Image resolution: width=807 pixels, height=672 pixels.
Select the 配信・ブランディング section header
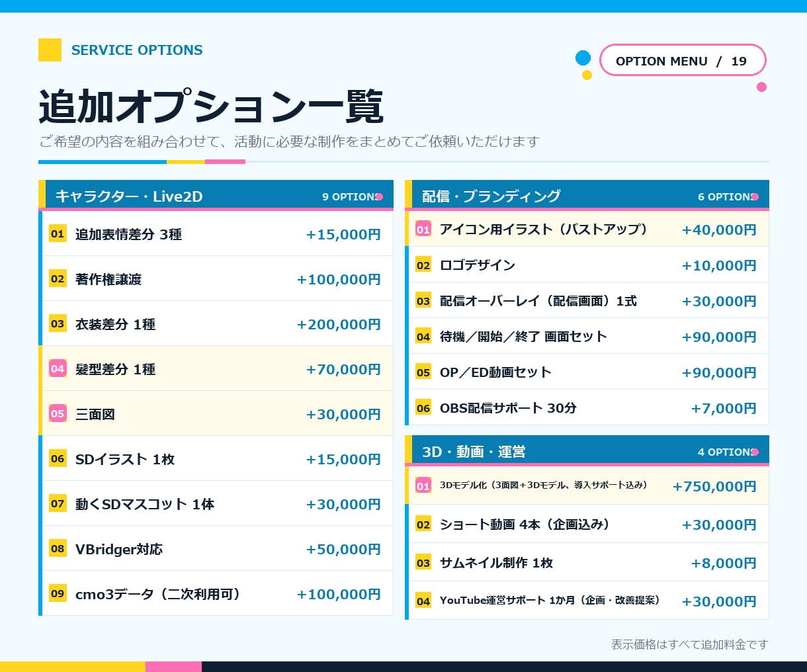pyautogui.click(x=587, y=196)
